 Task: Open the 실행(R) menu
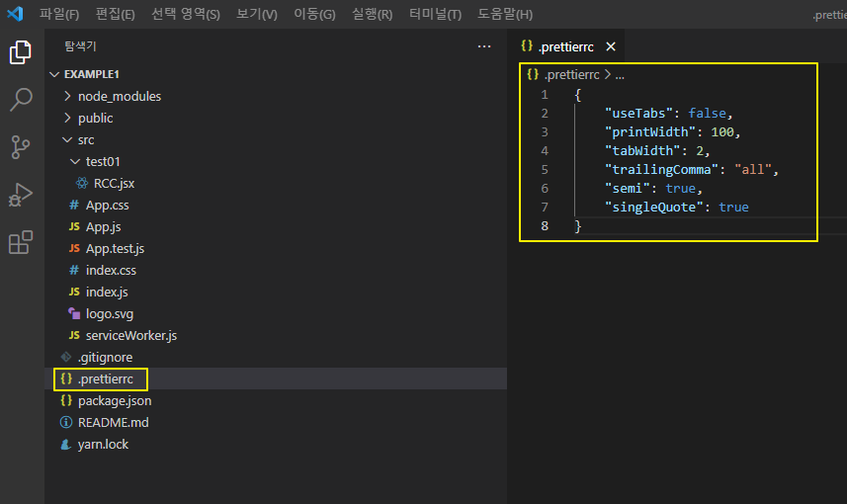tap(372, 14)
